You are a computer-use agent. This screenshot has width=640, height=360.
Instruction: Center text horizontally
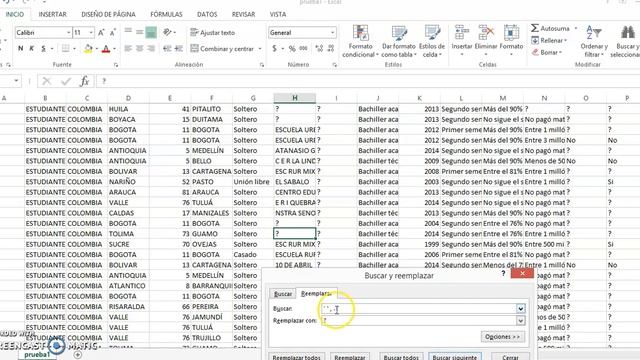(x=140, y=49)
